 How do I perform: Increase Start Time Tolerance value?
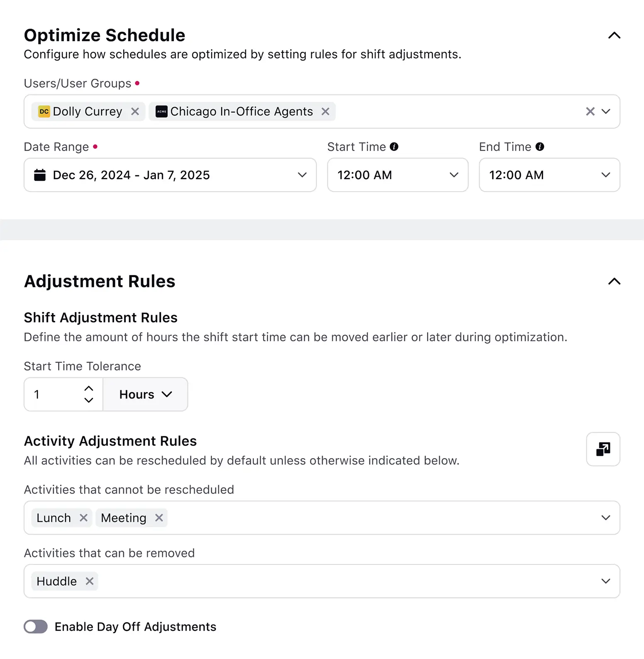(88, 389)
